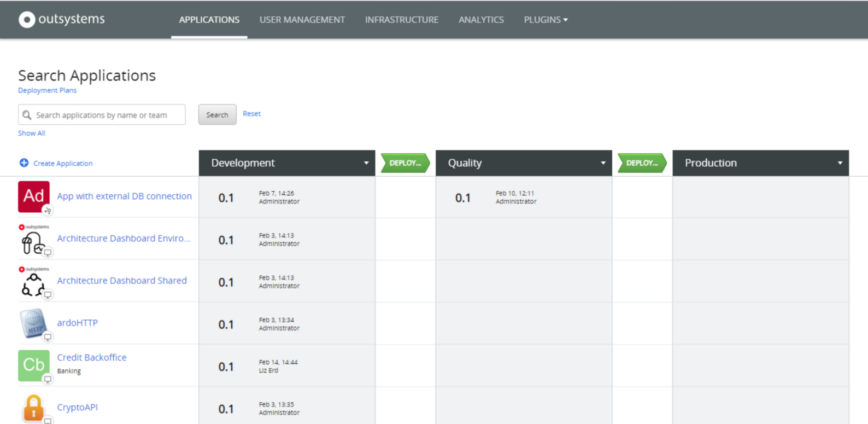The height and width of the screenshot is (424, 868).
Task: Click the plus icon beside Create Application
Action: (x=24, y=163)
